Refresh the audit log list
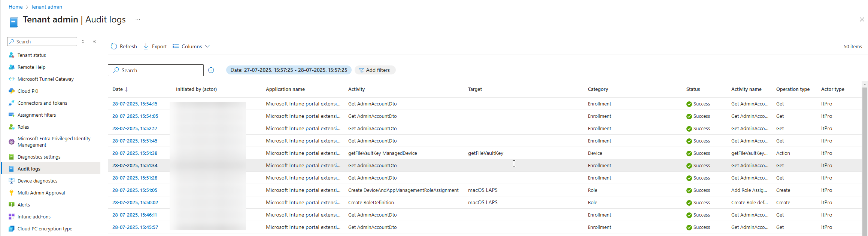868x236 pixels. coord(124,46)
